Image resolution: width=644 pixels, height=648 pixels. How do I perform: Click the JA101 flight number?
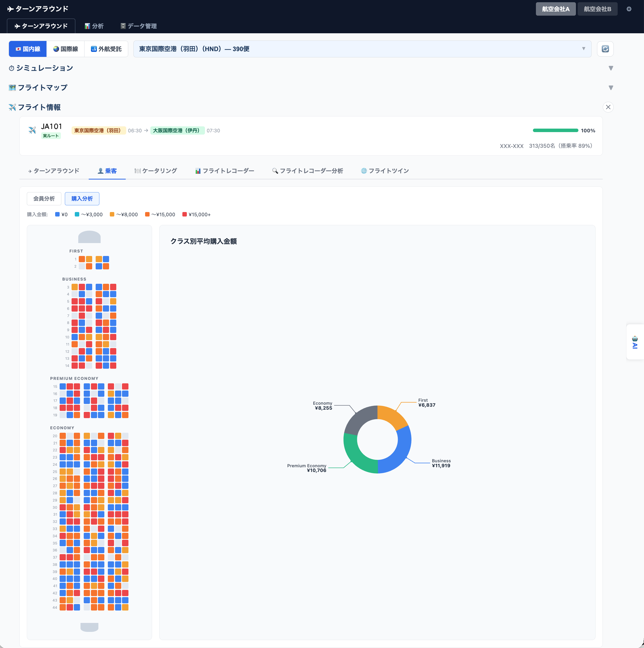[x=51, y=126]
